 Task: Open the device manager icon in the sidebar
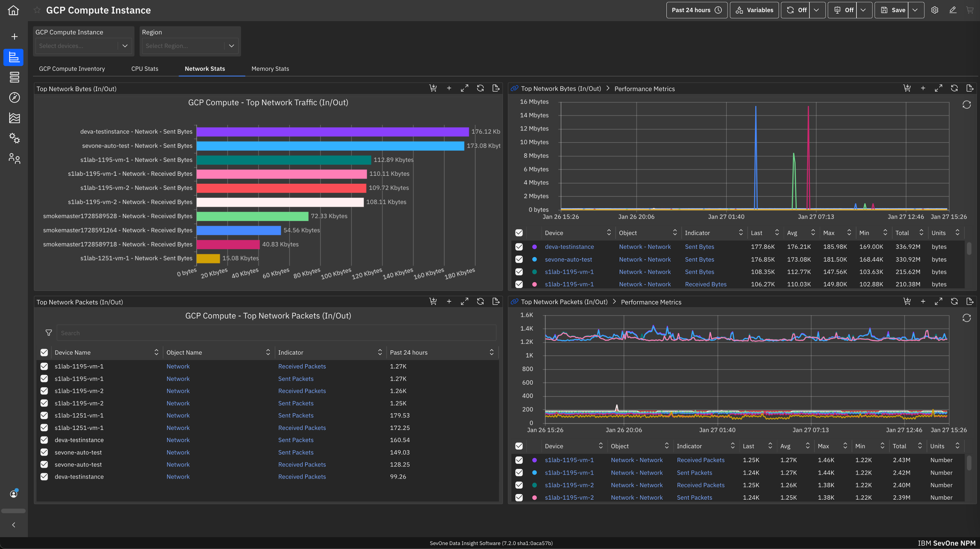click(14, 77)
